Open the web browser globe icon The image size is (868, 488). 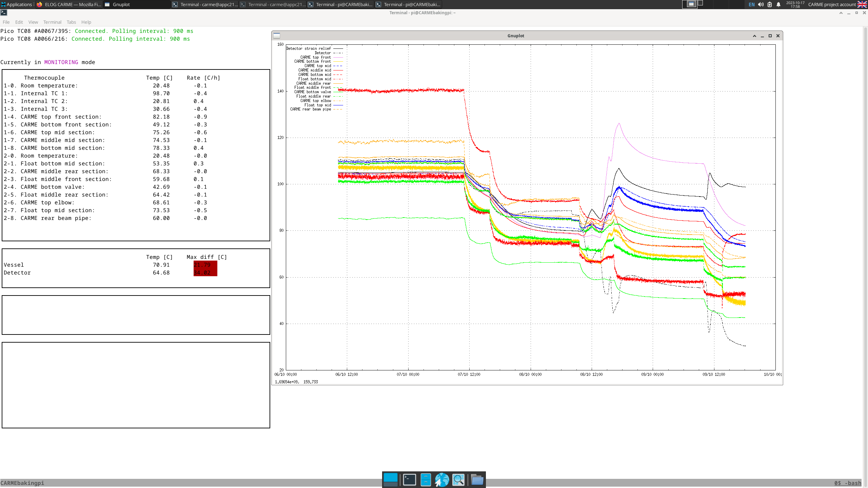tap(442, 480)
